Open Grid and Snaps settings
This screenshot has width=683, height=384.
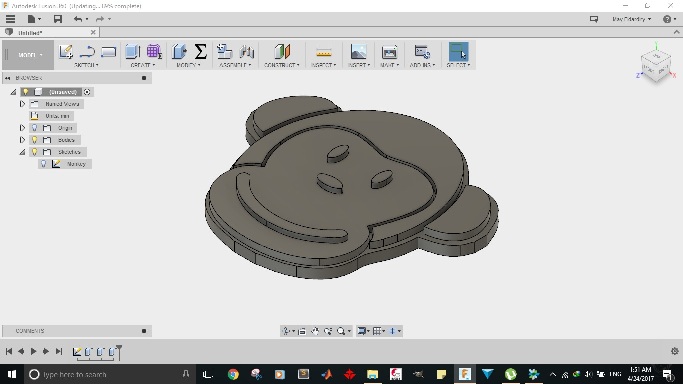pyautogui.click(x=378, y=331)
